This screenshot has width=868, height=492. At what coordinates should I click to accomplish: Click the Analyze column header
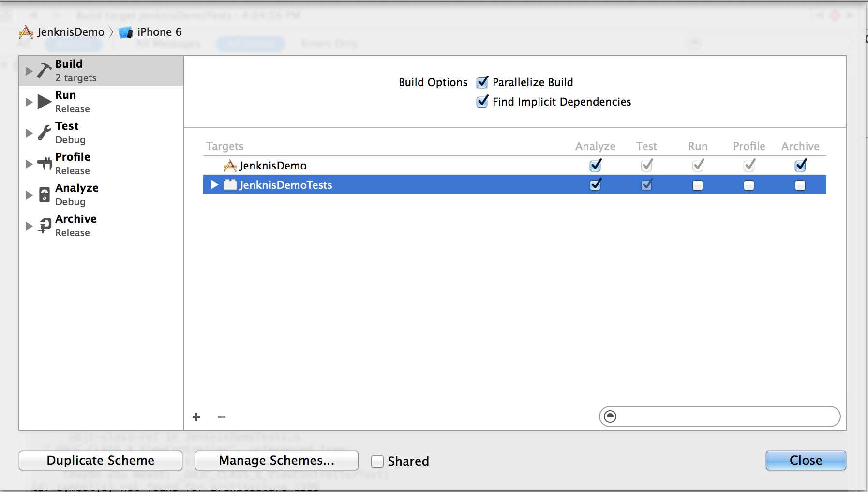595,146
